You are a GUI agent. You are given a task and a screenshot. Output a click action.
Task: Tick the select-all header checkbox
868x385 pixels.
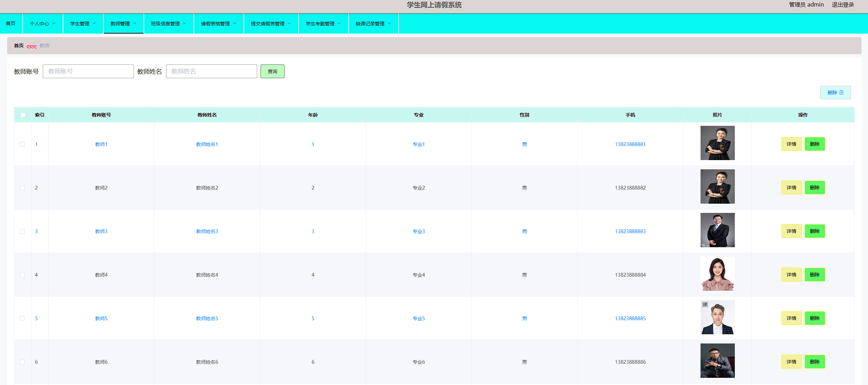tap(23, 115)
